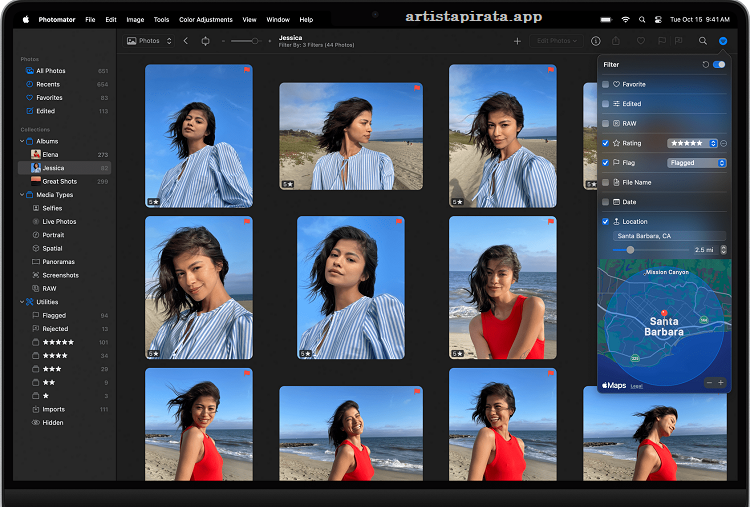Collapse the Media Types section
750x507 pixels.
pyautogui.click(x=22, y=195)
